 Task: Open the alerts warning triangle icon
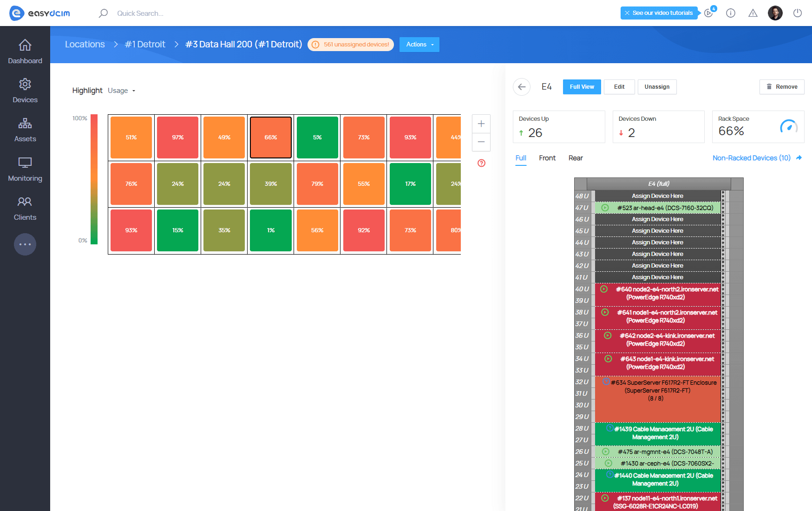pyautogui.click(x=753, y=13)
